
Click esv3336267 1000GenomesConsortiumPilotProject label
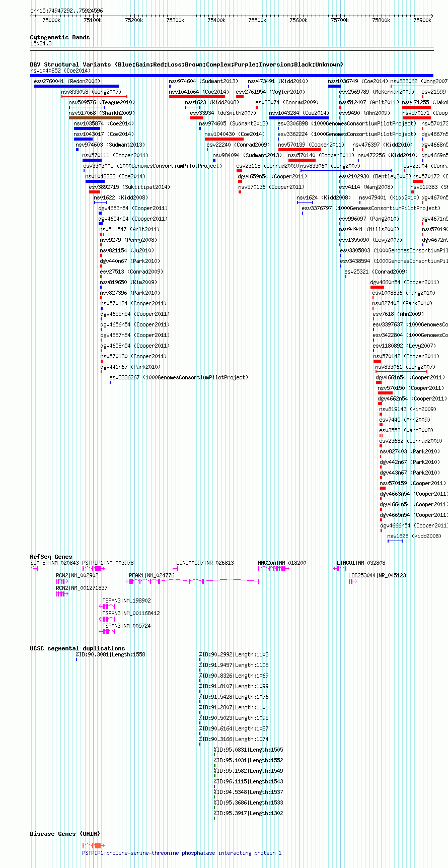[x=179, y=377]
